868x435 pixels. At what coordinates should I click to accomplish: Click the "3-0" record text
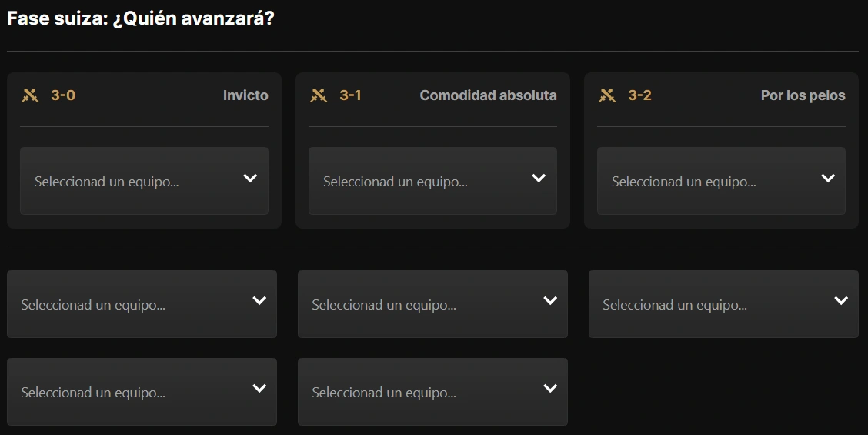(63, 95)
